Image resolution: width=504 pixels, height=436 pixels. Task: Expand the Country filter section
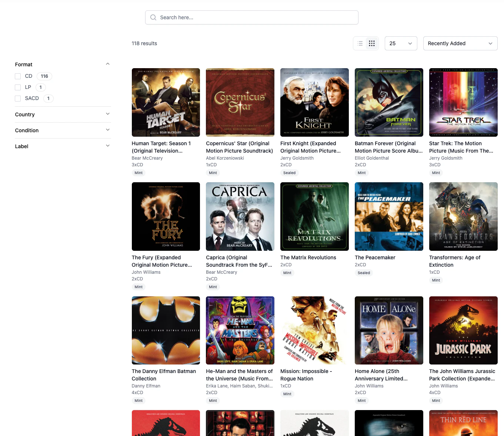coord(108,114)
